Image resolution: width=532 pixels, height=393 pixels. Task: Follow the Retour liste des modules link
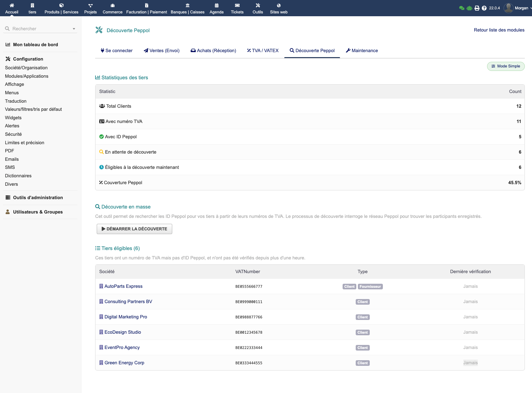[x=499, y=30]
